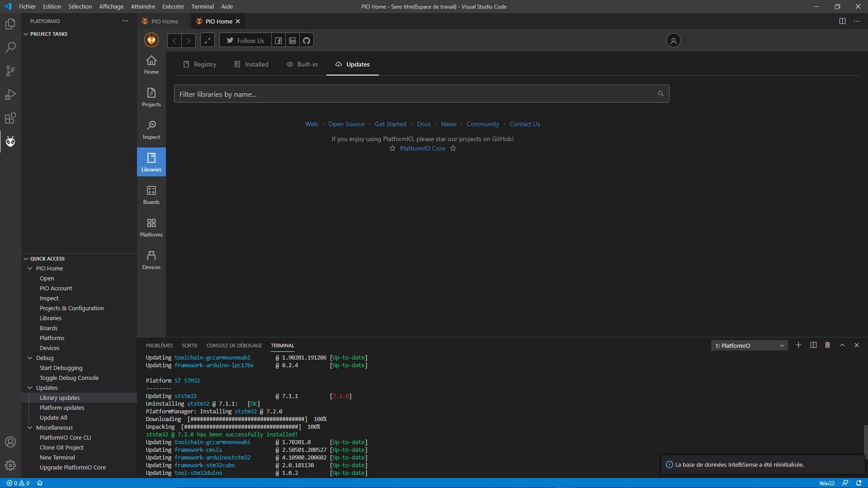
Task: Open Source Control view in activity bar
Action: click(10, 71)
